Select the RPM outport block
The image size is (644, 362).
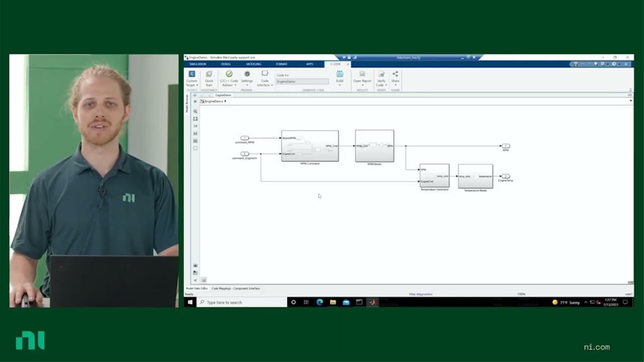coord(506,146)
